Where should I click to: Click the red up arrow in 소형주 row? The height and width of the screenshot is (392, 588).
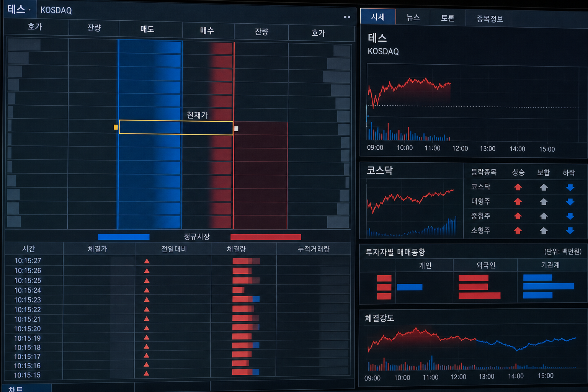tap(518, 230)
